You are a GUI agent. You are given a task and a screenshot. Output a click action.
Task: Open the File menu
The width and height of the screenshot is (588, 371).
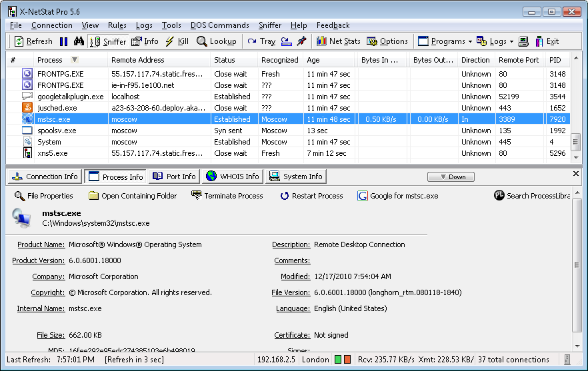(x=16, y=25)
